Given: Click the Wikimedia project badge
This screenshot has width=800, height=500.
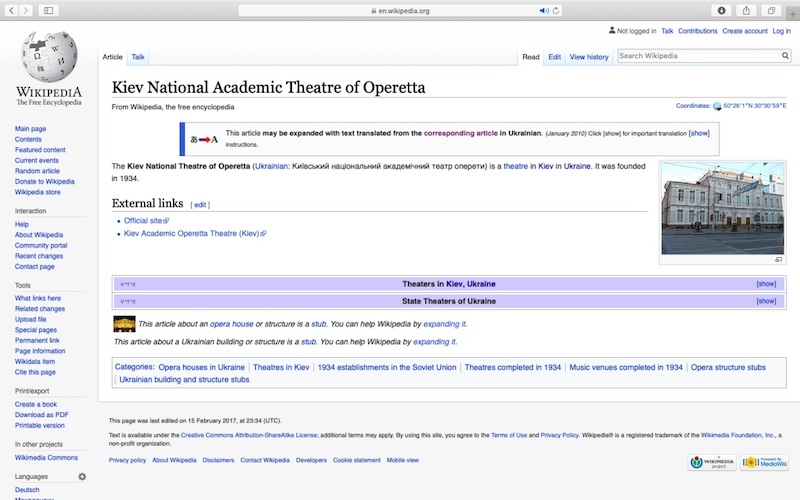Looking at the screenshot, I should [x=712, y=462].
